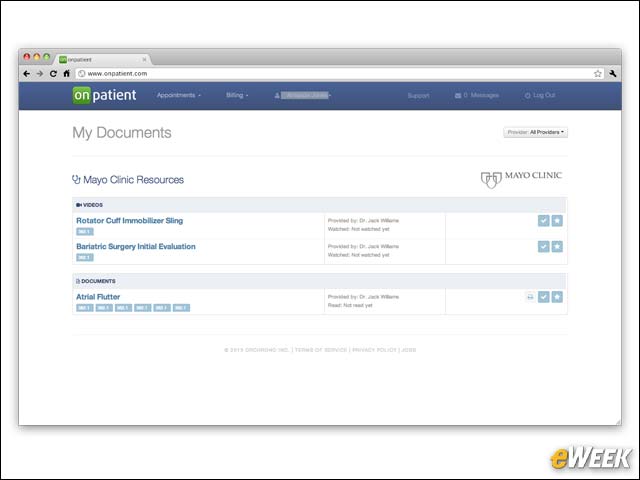
Task: Open Bariatric Surgery Initial Evaluation video
Action: coord(136,247)
